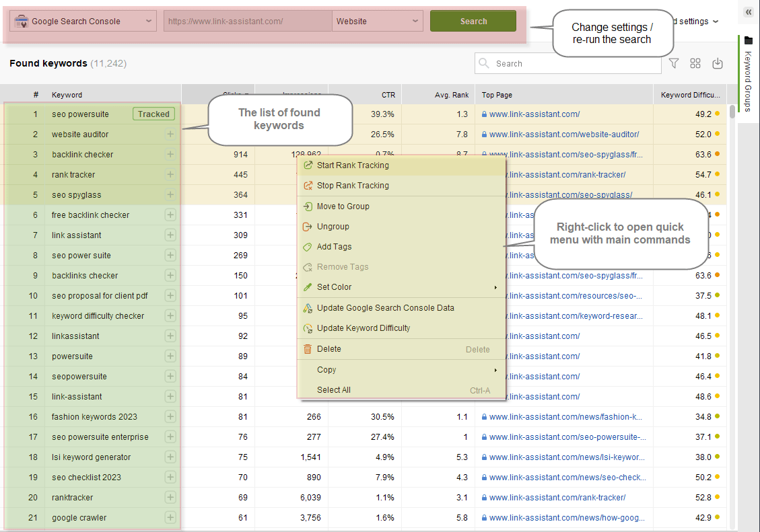Image resolution: width=760 pixels, height=532 pixels.
Task: Click the plus icon next to seo powersuite enterprise
Action: (x=170, y=436)
